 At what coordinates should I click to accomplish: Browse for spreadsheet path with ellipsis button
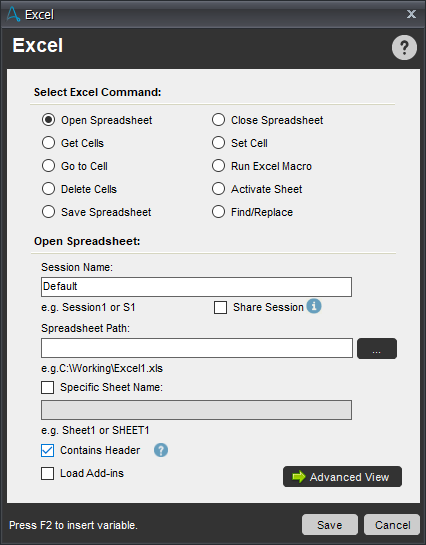click(377, 348)
